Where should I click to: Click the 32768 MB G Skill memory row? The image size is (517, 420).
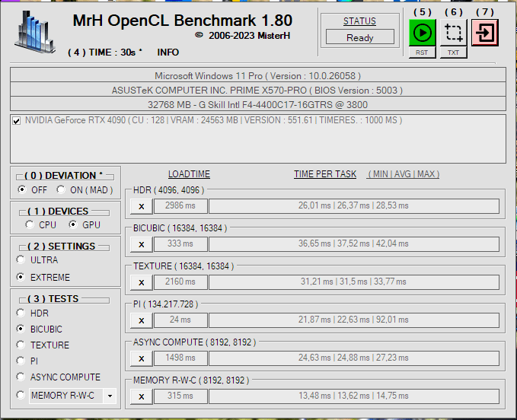coord(258,105)
